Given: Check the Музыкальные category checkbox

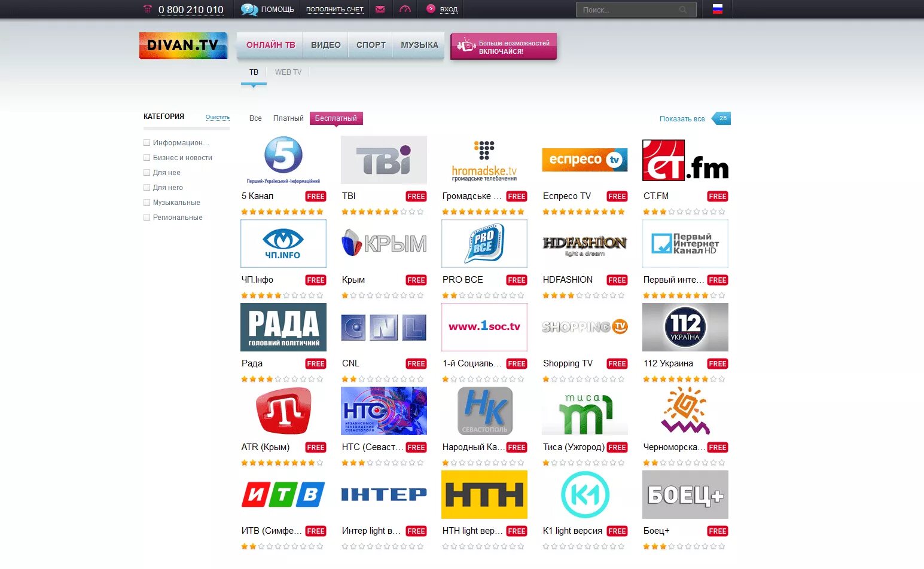Looking at the screenshot, I should (x=147, y=203).
